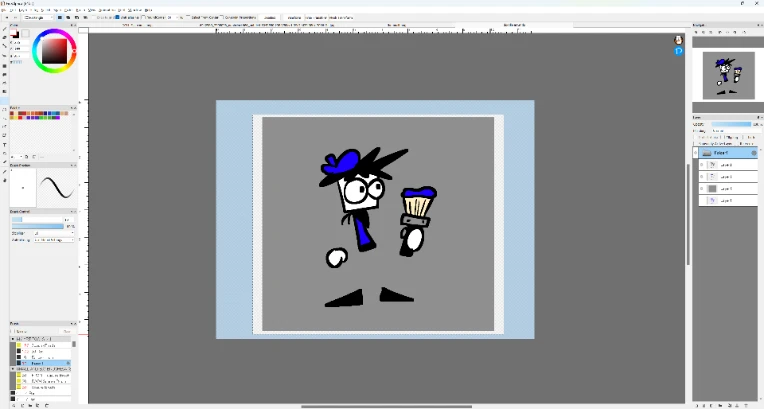The width and height of the screenshot is (764, 409).
Task: Click the Transform button in options bar
Action: pos(294,18)
